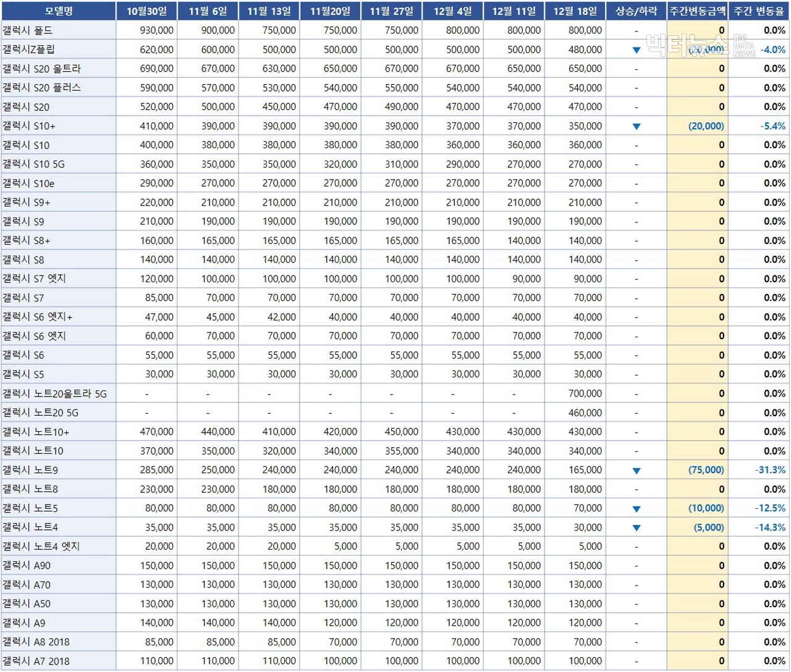Click the 갤럭시 A8 2018 model name

point(36,642)
